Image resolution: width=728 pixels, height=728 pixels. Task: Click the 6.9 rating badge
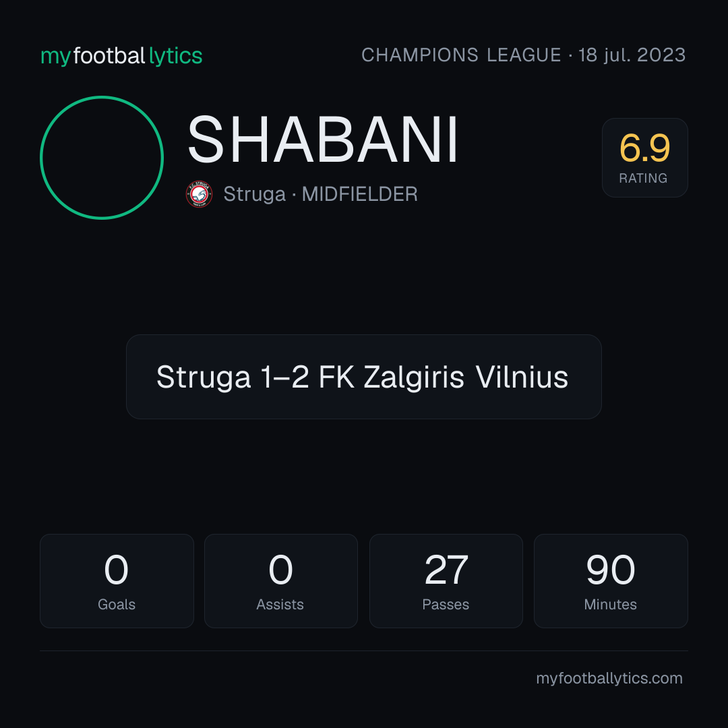[644, 157]
